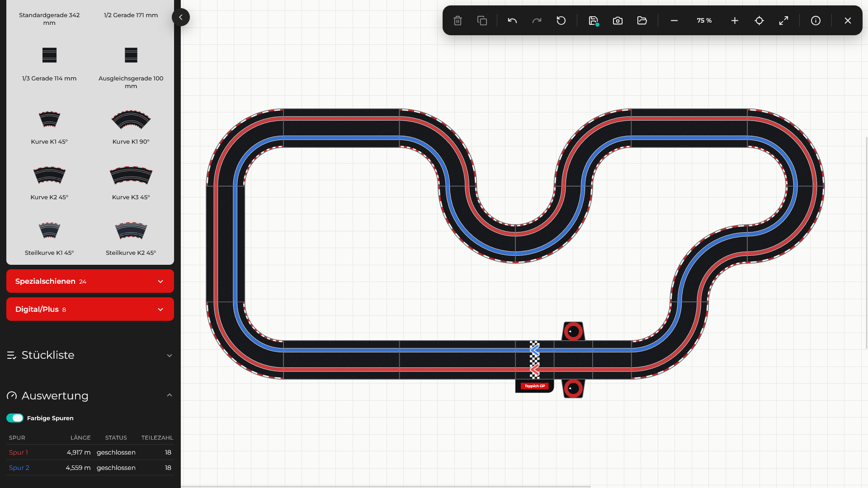Click the trash delete icon in toolbar
Image resolution: width=868 pixels, height=488 pixels.
point(458,21)
